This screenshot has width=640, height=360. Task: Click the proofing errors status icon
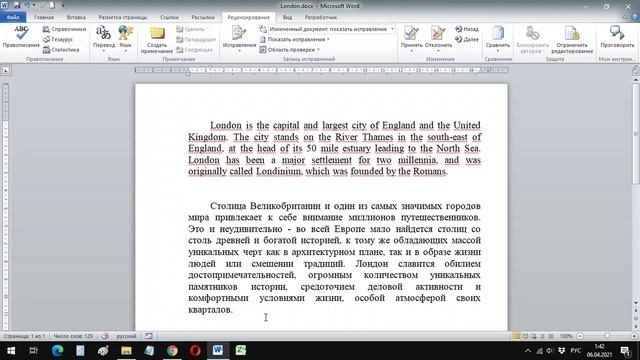105,336
